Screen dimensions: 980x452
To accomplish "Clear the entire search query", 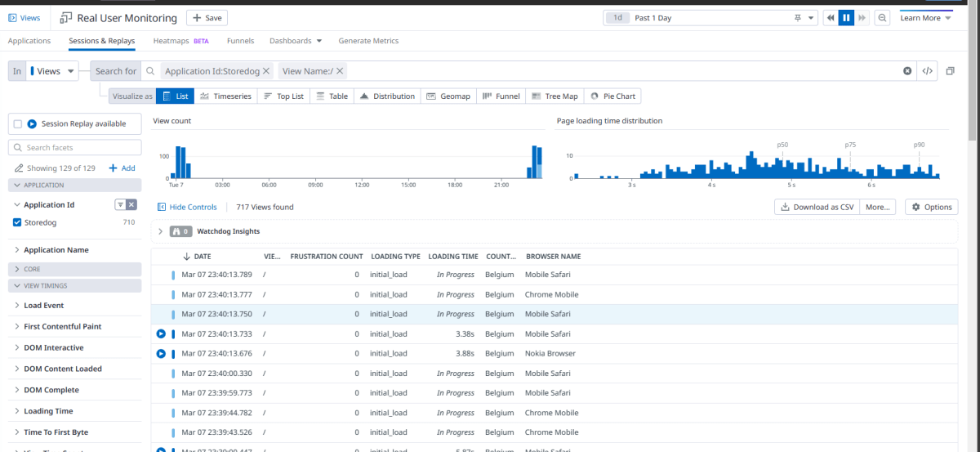I will coord(907,71).
